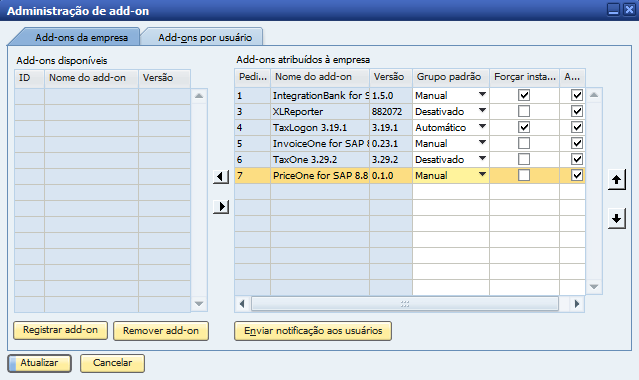This screenshot has height=380, width=639.
Task: Uncheck Forçar instalação for TaxLogon 3.19.1
Action: (x=524, y=127)
